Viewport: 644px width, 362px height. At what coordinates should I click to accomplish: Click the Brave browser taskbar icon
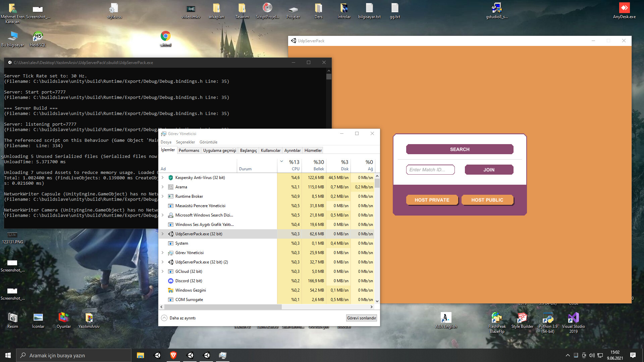coord(173,355)
